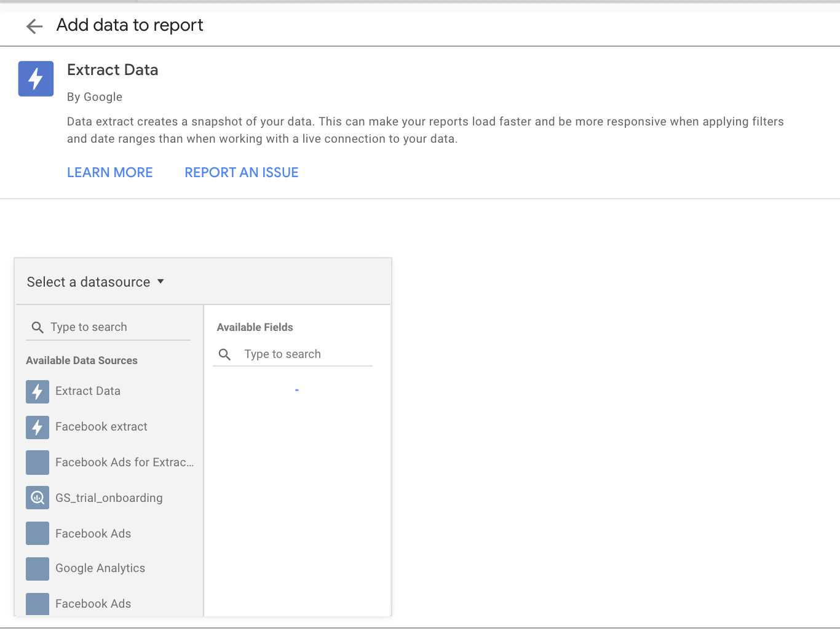Click the magnifier icon under Available Fields

[x=225, y=354]
